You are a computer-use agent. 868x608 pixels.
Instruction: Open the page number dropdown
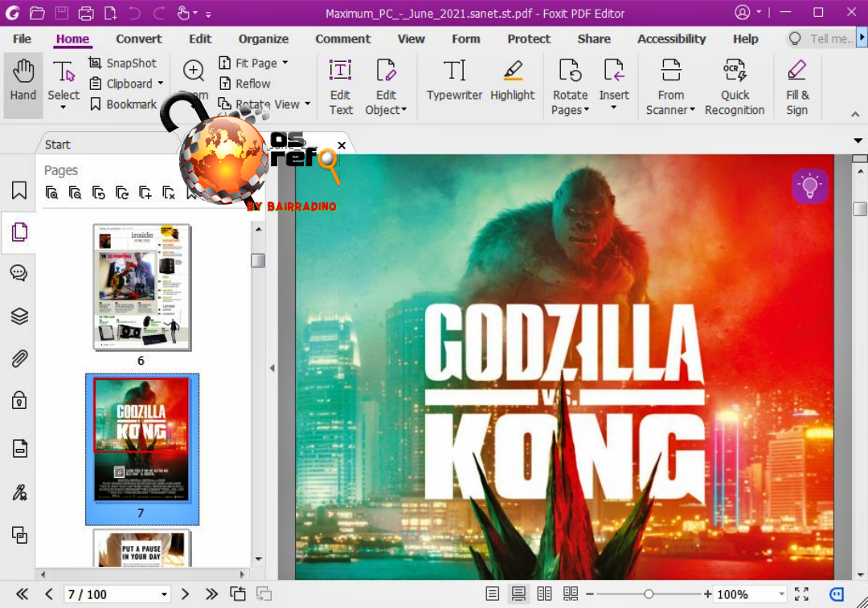click(165, 594)
